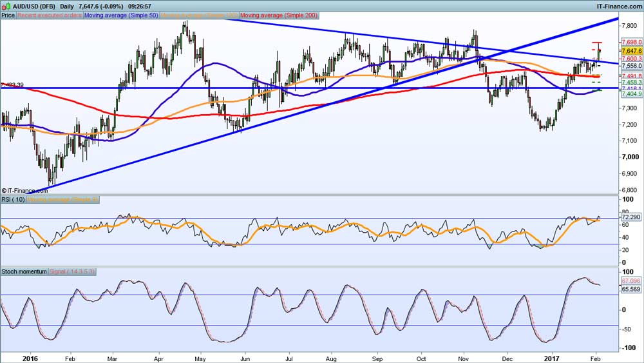
Task: Click the 2017 label on time axis
Action: tap(551, 358)
